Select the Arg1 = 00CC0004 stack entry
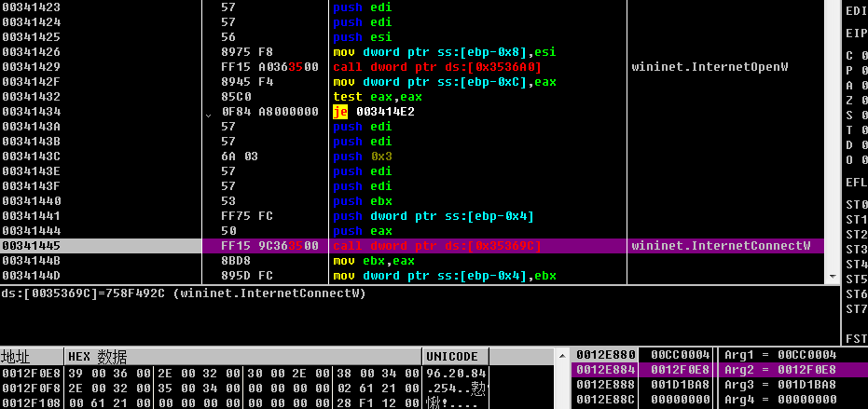Viewport: 868px width, 409px height. click(779, 355)
